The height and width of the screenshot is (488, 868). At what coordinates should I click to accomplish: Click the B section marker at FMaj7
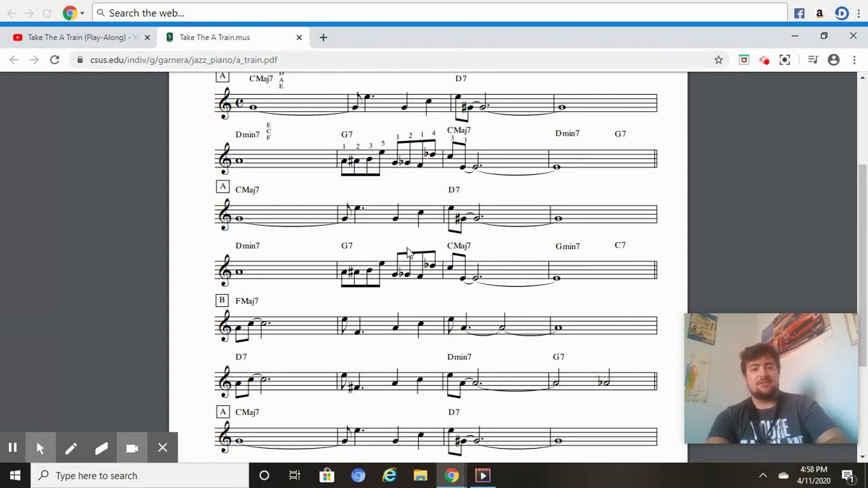click(x=222, y=300)
